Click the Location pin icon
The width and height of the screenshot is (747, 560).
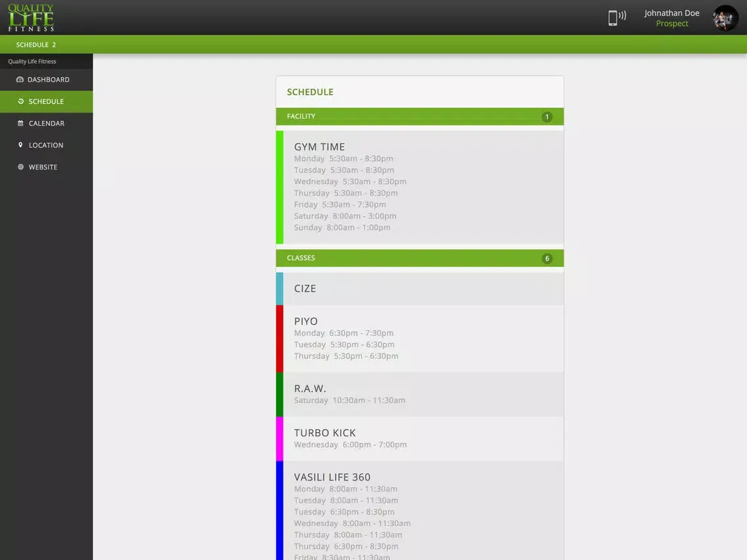(x=20, y=145)
